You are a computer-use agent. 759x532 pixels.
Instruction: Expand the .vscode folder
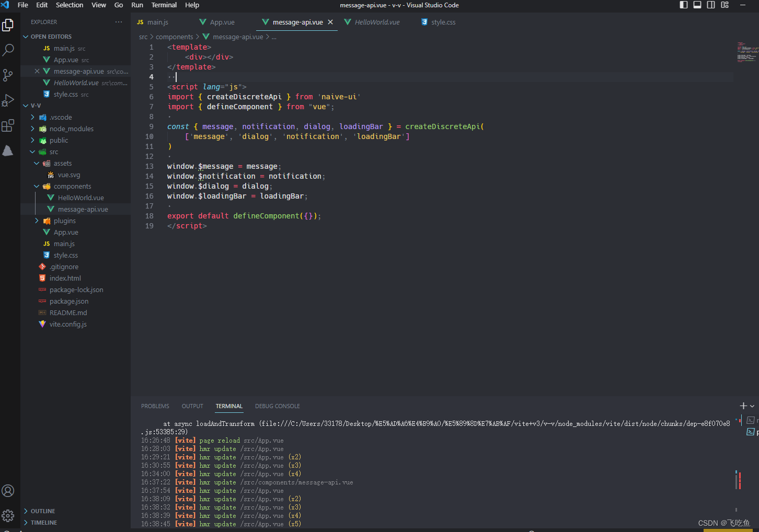click(x=75, y=117)
